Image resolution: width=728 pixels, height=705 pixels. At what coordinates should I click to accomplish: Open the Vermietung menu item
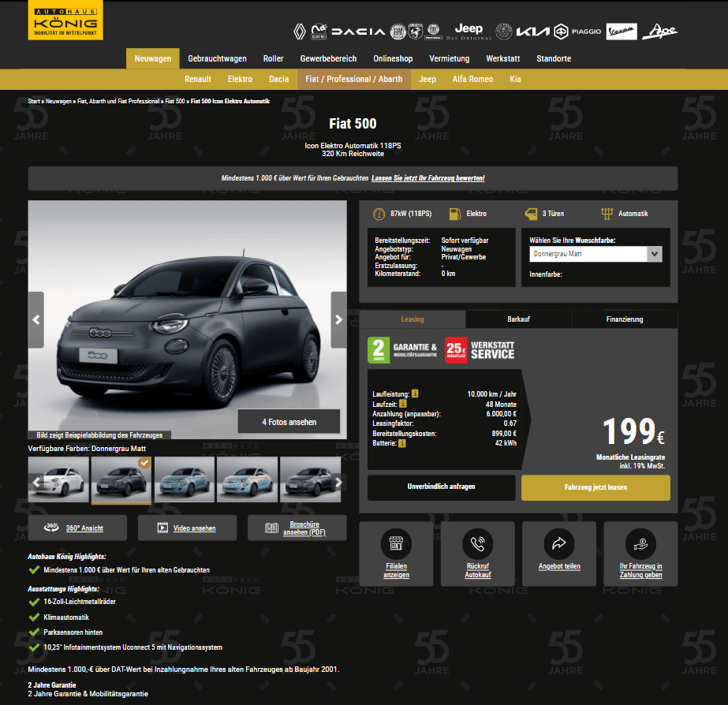pyautogui.click(x=450, y=58)
